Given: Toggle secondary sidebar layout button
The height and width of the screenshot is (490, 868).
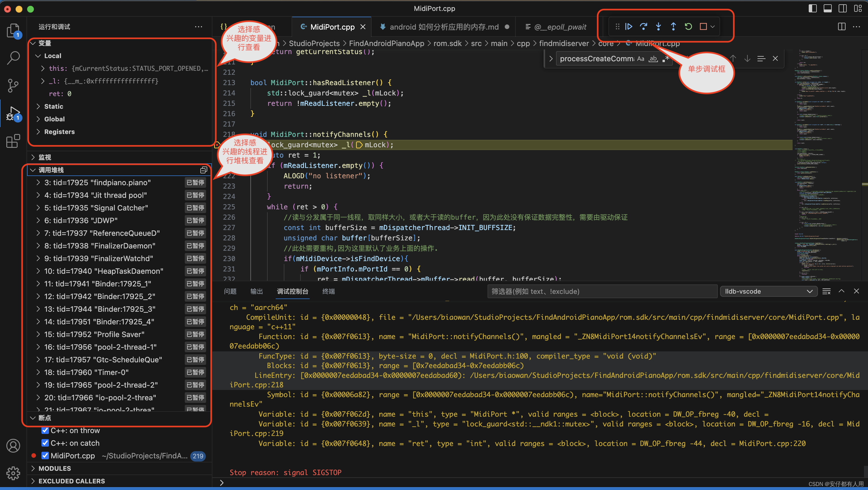Looking at the screenshot, I should click(x=842, y=8).
